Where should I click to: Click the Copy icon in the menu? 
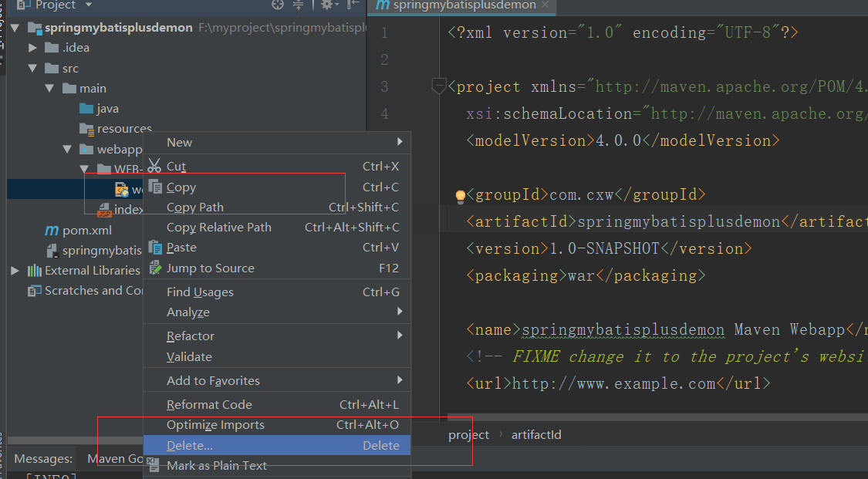tap(156, 187)
